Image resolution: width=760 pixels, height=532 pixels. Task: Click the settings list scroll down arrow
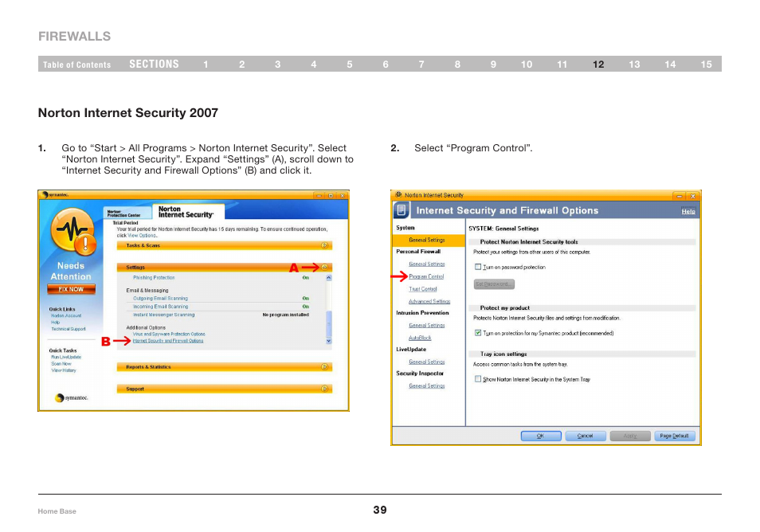(329, 341)
